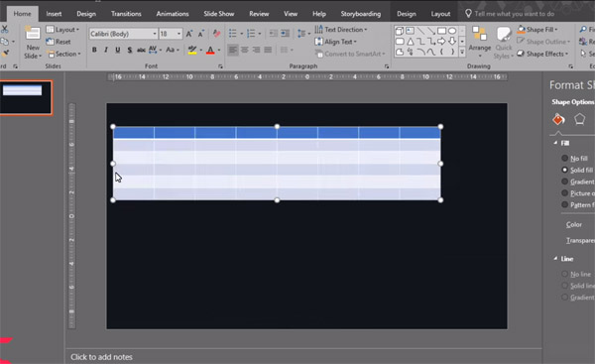The width and height of the screenshot is (595, 364).
Task: Switch to the Animations tab
Action: point(173,14)
